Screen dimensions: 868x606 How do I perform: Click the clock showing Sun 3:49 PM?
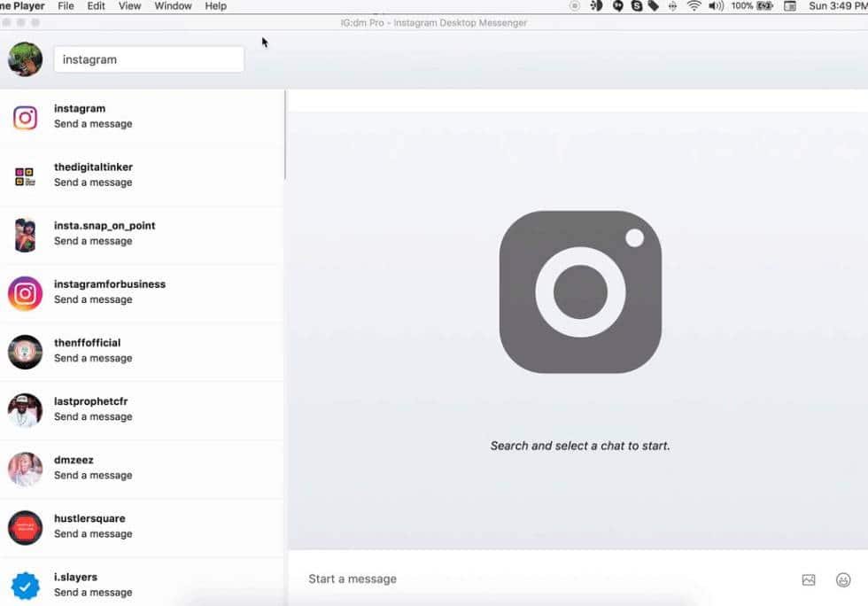838,6
